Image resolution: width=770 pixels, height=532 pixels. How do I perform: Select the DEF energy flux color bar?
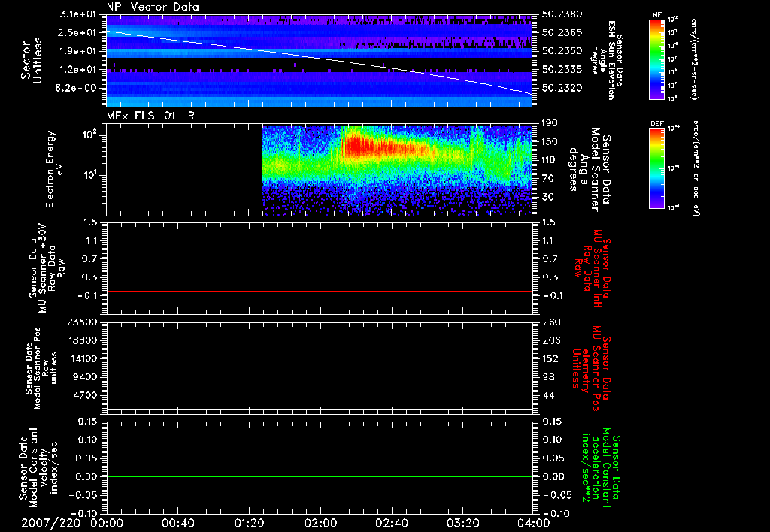pos(656,168)
